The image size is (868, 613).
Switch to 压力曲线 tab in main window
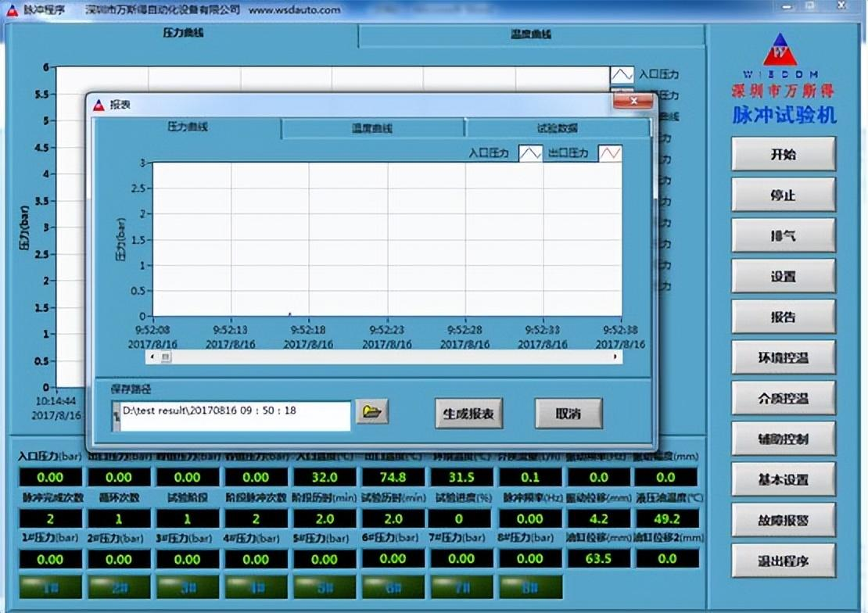183,33
